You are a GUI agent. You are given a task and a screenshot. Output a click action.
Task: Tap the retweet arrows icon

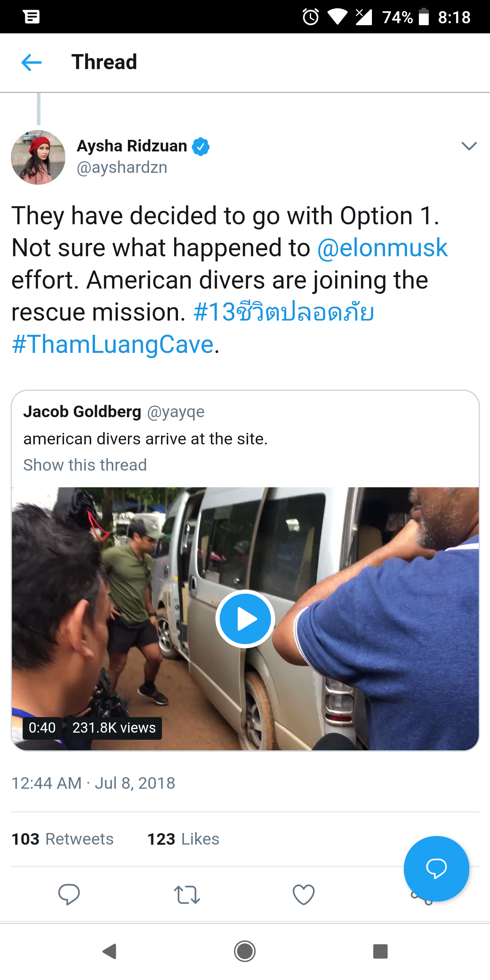click(x=186, y=894)
